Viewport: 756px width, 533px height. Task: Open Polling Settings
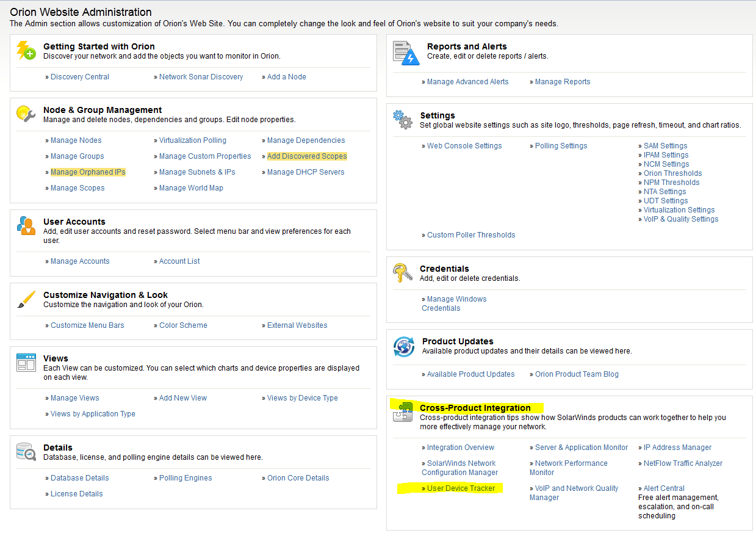point(561,146)
